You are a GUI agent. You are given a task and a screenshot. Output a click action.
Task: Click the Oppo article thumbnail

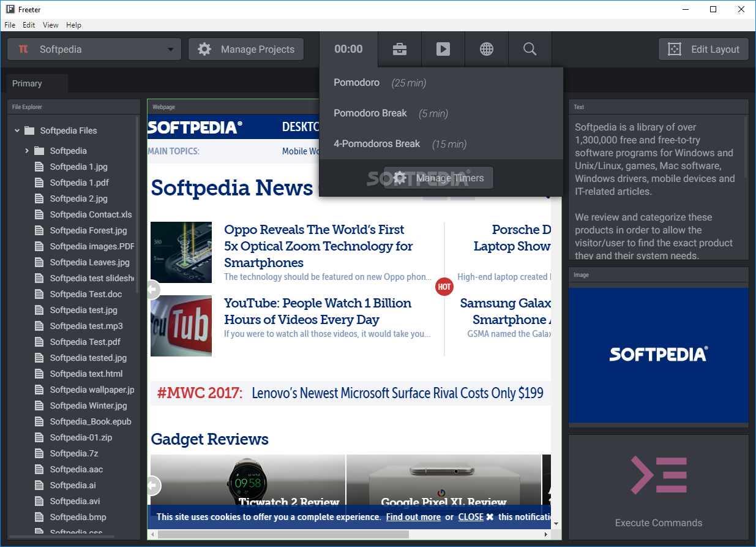[181, 252]
